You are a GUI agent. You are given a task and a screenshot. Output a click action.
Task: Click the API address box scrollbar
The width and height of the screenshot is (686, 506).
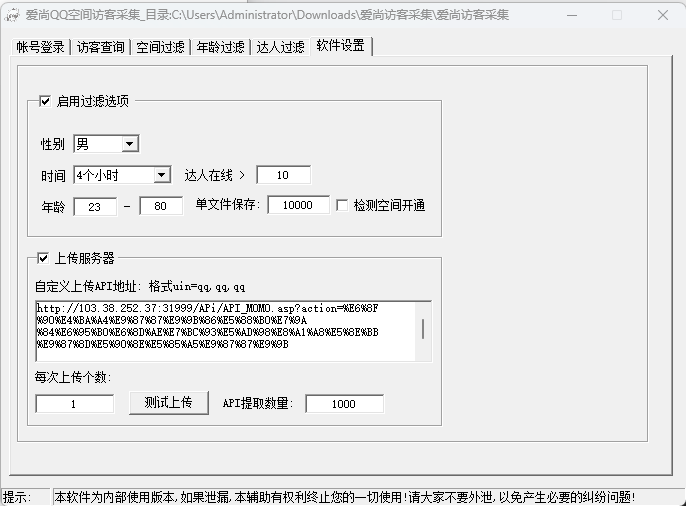click(x=423, y=329)
